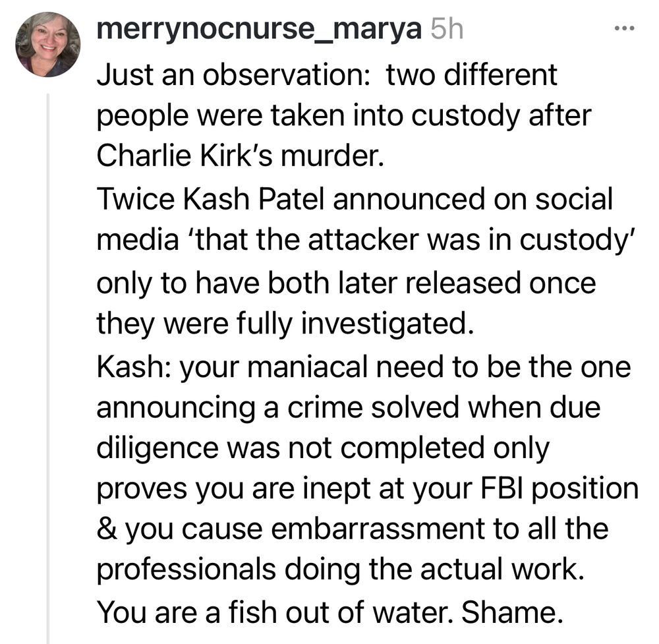Select the line "people were taken into custody after"
Image resolution: width=659 pixels, height=644 pixels.
[x=344, y=117]
